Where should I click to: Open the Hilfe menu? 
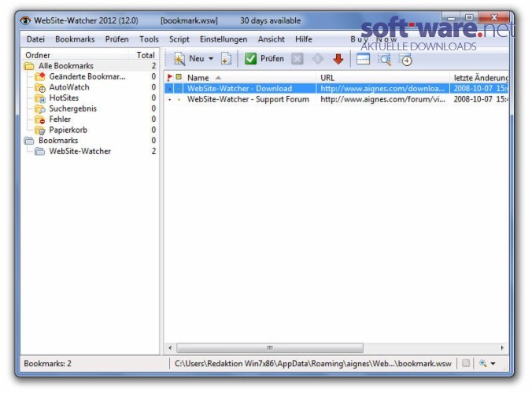tap(304, 39)
